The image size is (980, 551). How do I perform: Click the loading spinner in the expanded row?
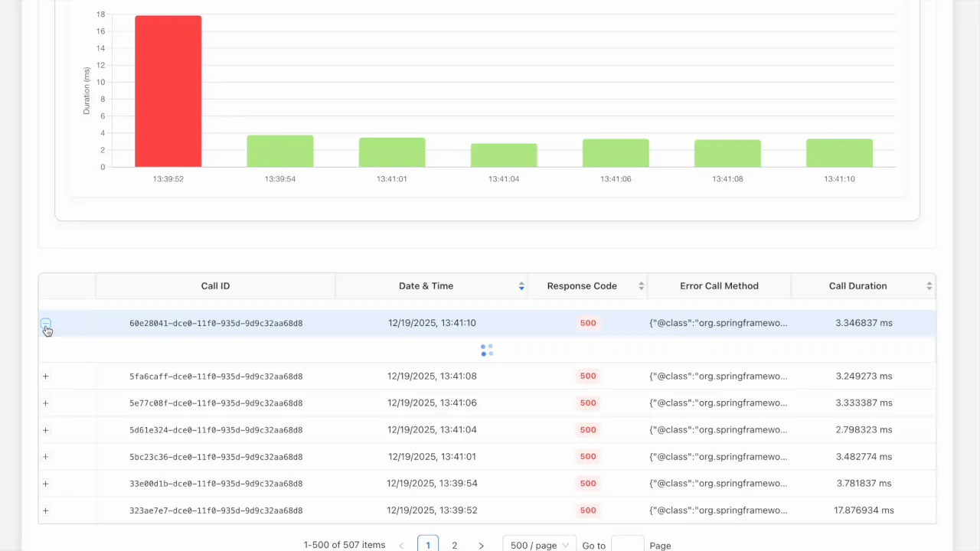pyautogui.click(x=487, y=350)
